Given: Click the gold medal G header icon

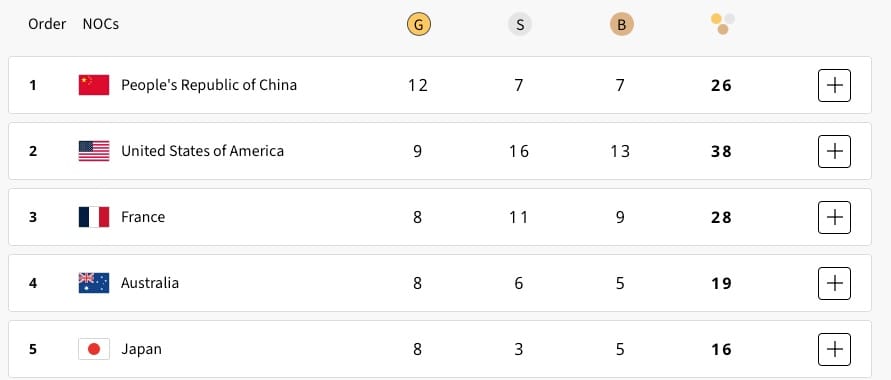Looking at the screenshot, I should (x=419, y=24).
